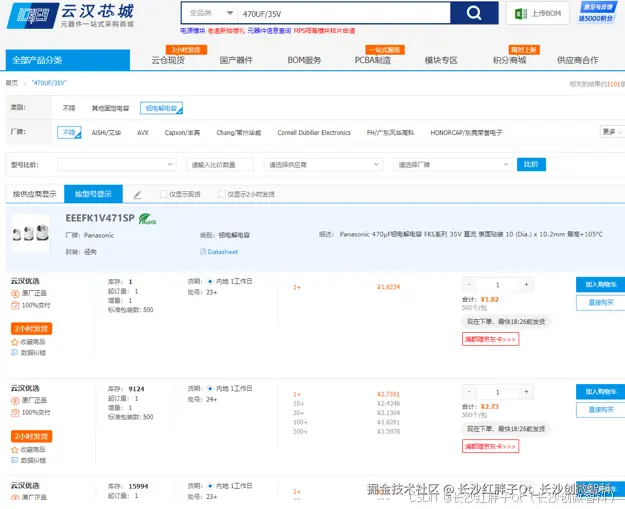625x509 pixels.
Task: Switch to the 按型号显示 tab
Action: tap(93, 194)
